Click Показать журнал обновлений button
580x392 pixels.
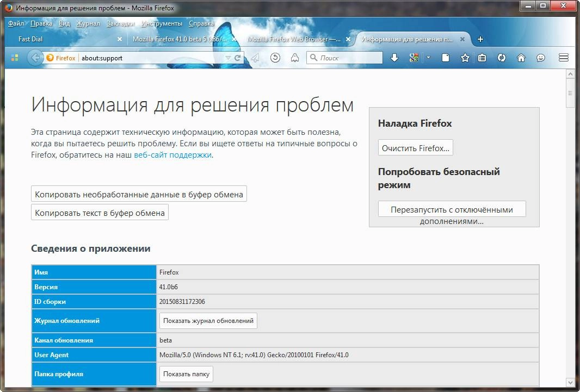coord(208,321)
